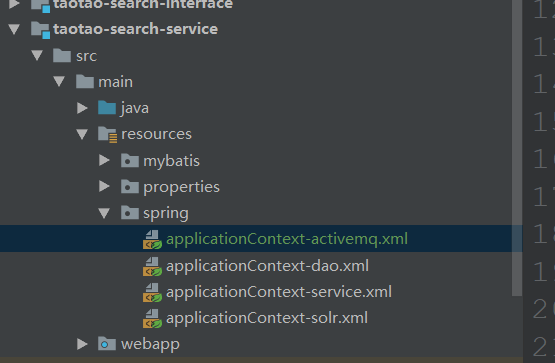This screenshot has width=555, height=363.
Task: Select applicationContext-solr.xml in the tree
Action: point(267,318)
